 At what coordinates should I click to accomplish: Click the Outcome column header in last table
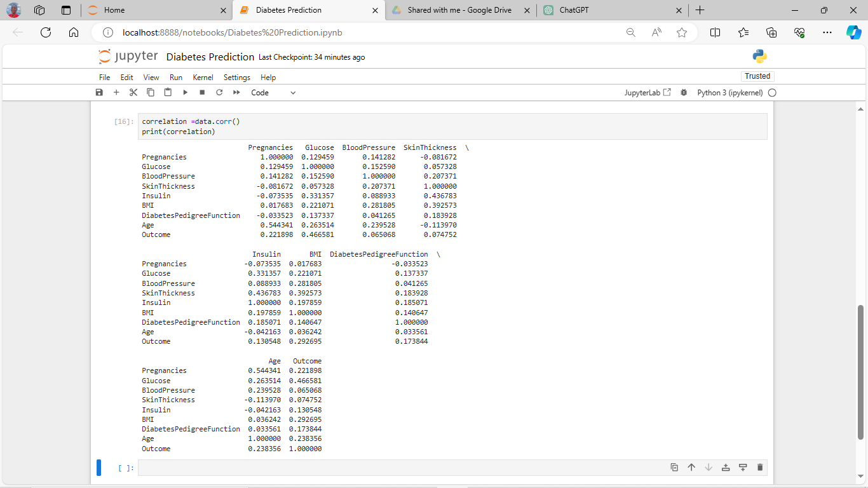(308, 361)
